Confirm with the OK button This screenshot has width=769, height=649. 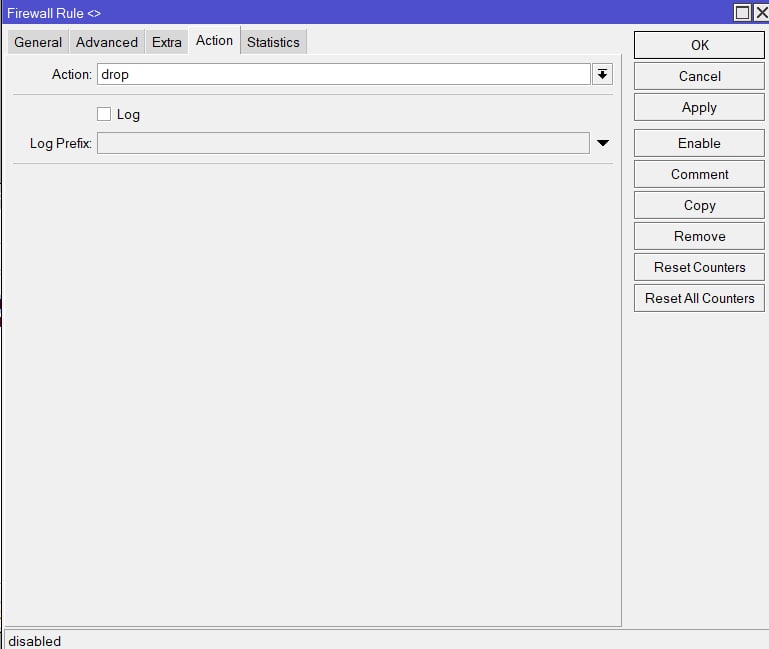699,45
